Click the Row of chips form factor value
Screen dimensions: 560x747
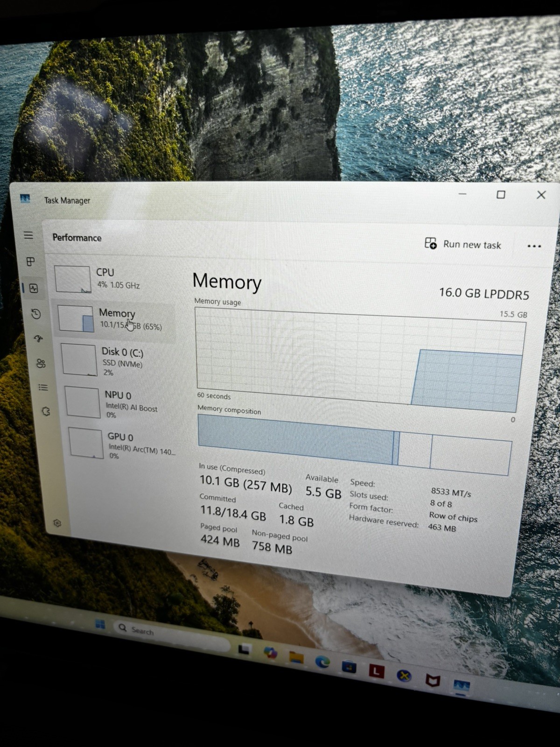(453, 517)
